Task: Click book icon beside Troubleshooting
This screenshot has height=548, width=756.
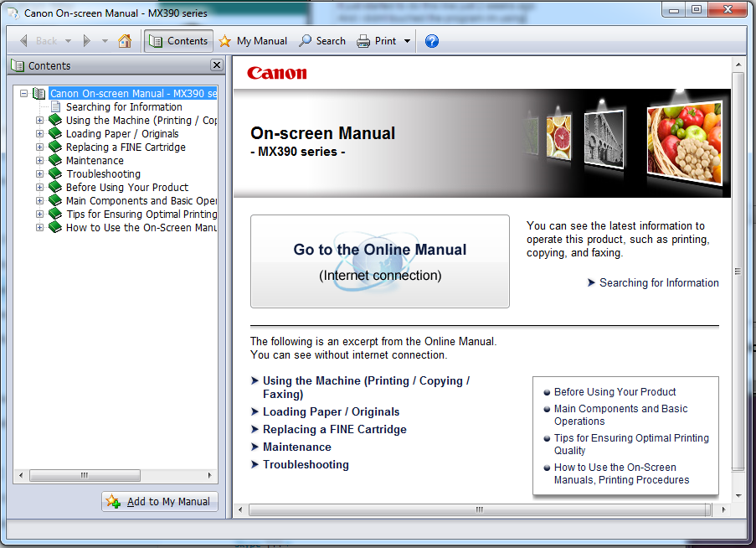Action: point(55,173)
